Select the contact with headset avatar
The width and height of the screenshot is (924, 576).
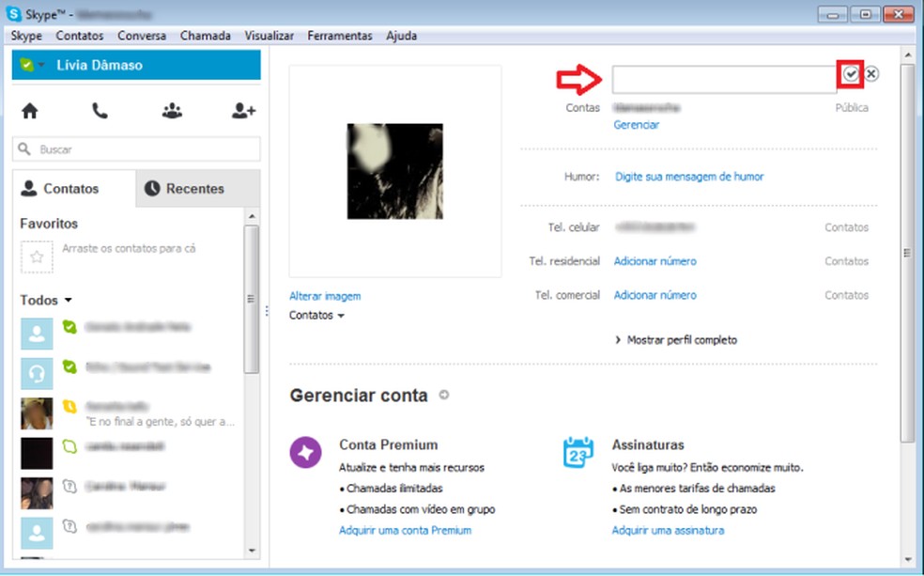tap(37, 374)
